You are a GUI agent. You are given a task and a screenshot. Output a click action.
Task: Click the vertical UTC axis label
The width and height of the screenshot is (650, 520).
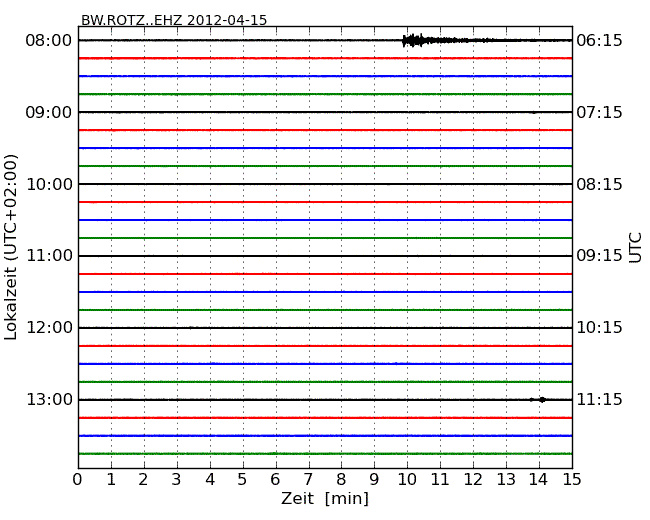point(635,248)
